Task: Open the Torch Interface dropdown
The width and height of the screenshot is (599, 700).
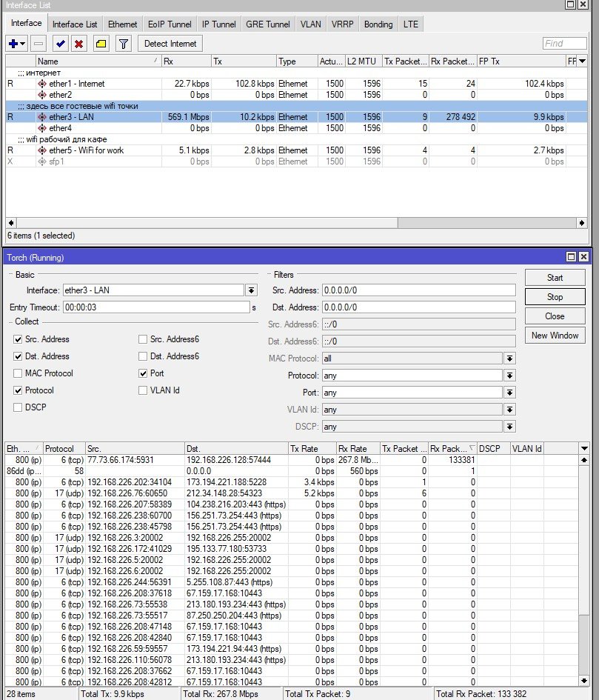Action: tap(251, 290)
